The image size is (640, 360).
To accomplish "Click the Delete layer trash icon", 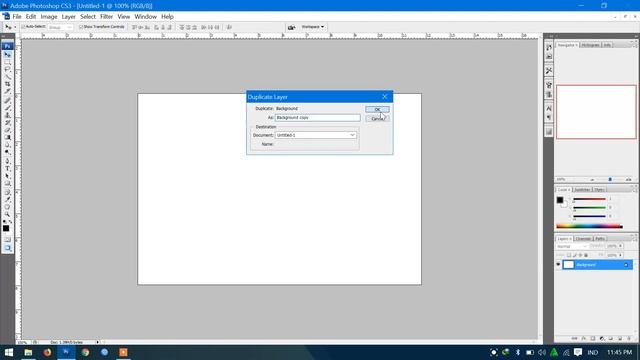I will [x=629, y=338].
